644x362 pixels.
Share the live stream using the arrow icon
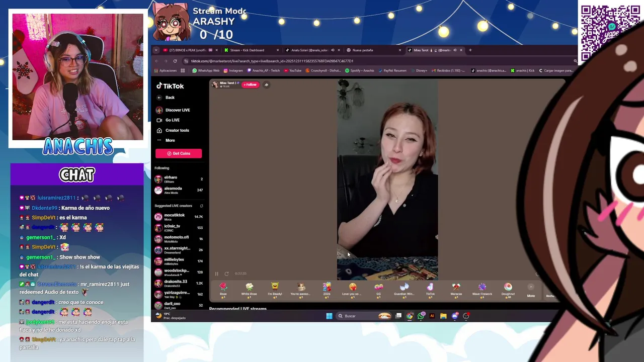coord(266,84)
